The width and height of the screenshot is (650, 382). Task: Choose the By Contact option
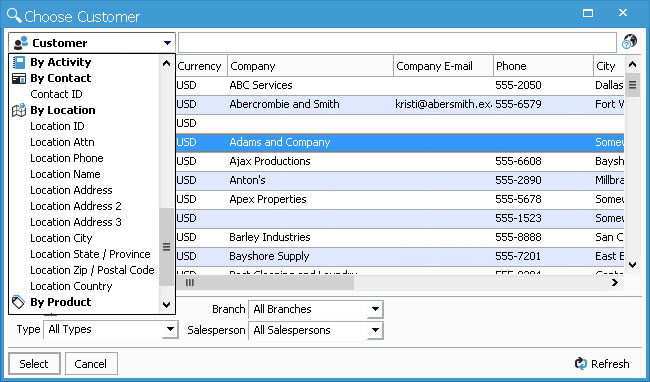[x=61, y=78]
